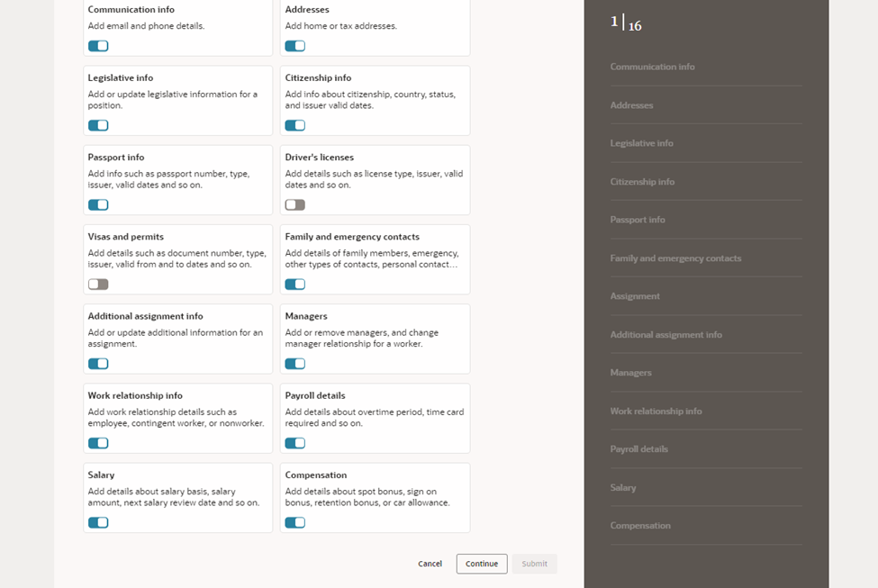This screenshot has width=878, height=588.
Task: Enable the Visas and permits toggle
Action: (x=97, y=284)
